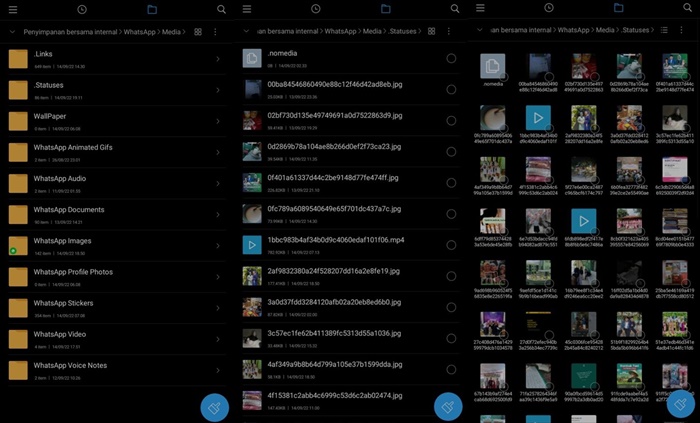Expand WhatsApp Profile Photos chevron
The width and height of the screenshot is (700, 423).
218,277
